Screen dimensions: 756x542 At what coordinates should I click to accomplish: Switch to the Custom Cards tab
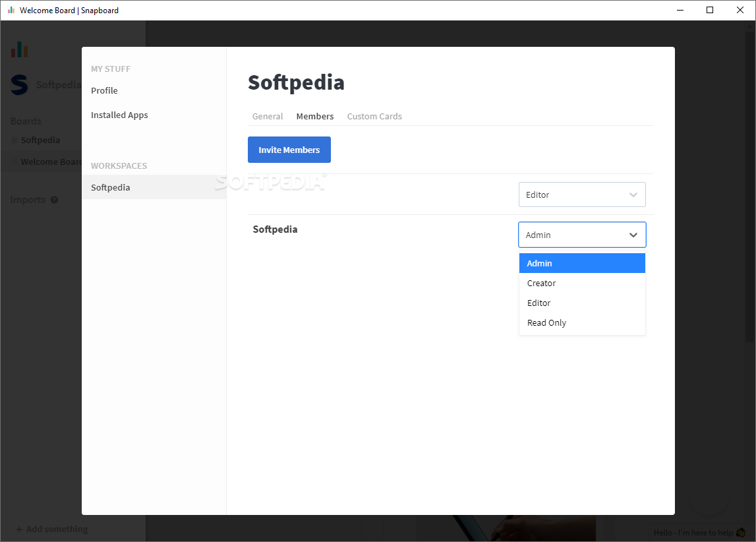(374, 116)
